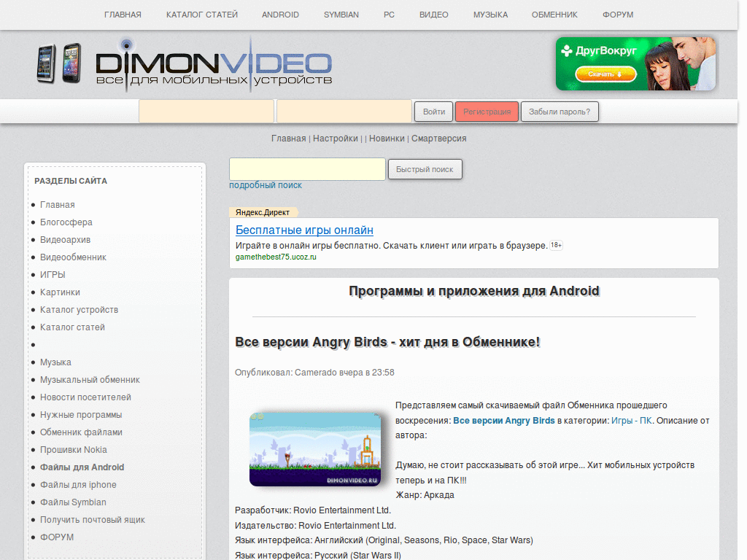Open Новости посетителей in the sidebar
This screenshot has width=747, height=560.
(85, 397)
